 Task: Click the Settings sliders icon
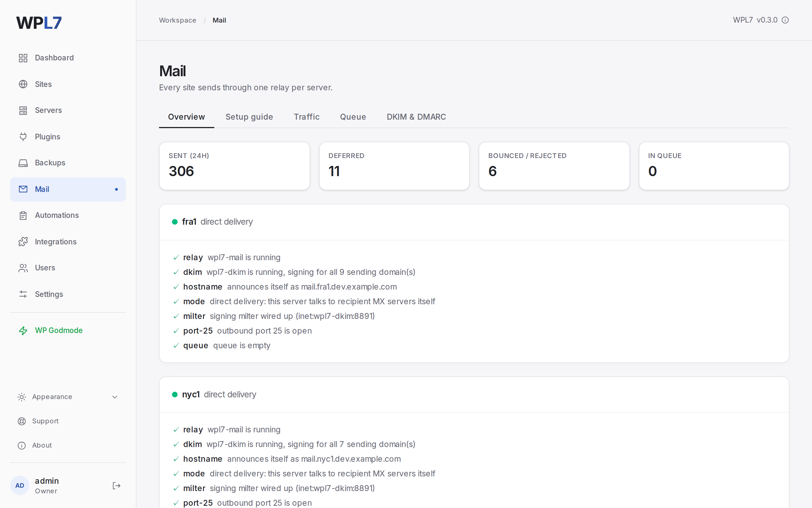pos(23,294)
